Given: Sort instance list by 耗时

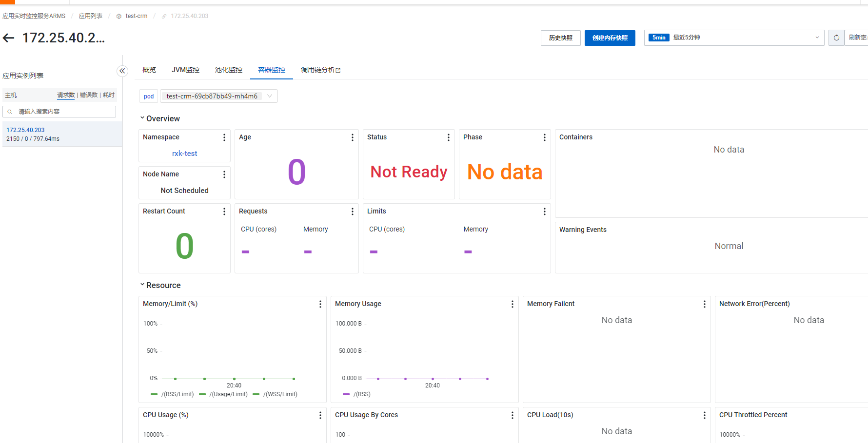Looking at the screenshot, I should (109, 95).
